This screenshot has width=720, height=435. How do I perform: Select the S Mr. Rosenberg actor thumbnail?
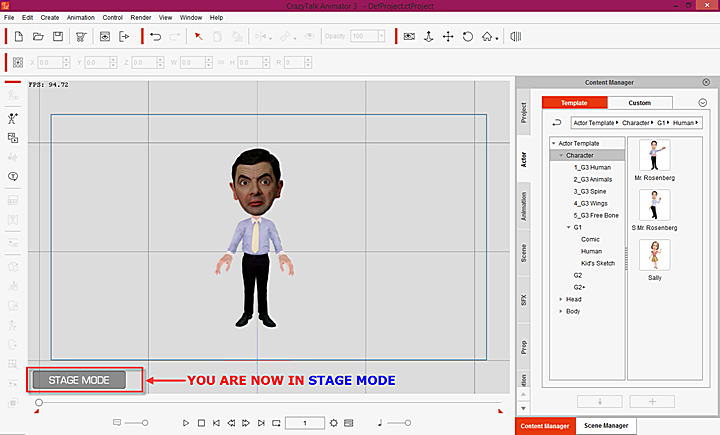click(x=655, y=205)
